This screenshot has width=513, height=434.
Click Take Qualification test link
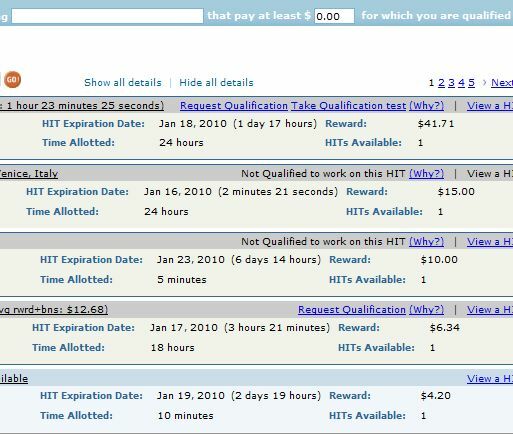click(x=348, y=106)
